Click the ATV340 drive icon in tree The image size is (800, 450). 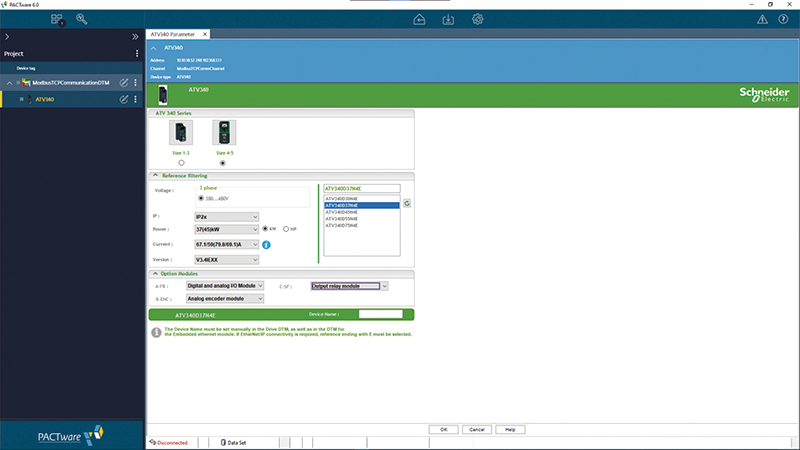point(29,99)
